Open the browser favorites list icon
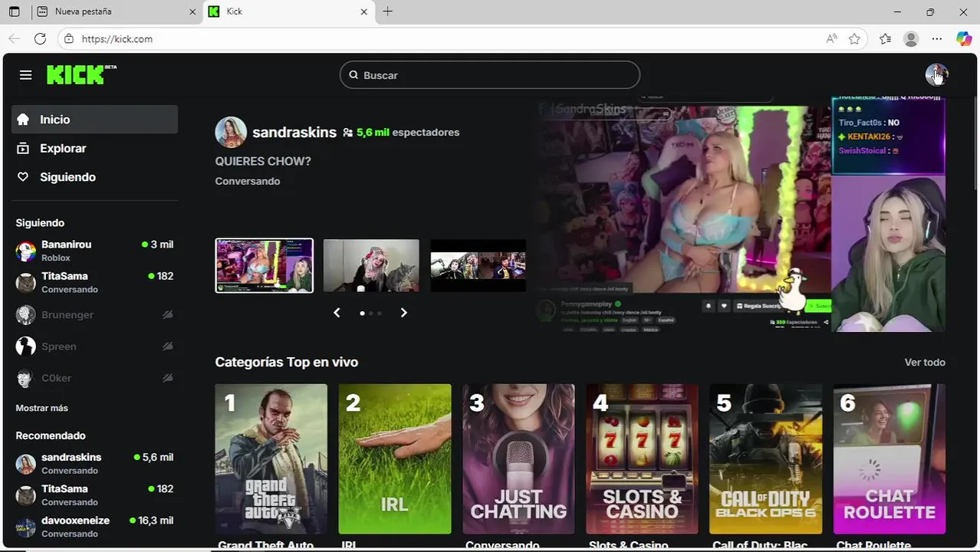 886,38
